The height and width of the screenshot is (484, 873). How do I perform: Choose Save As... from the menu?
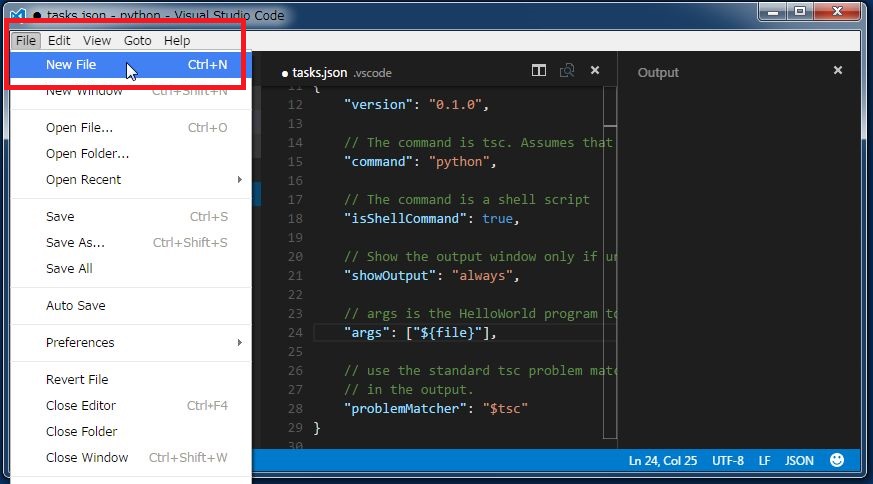131,242
